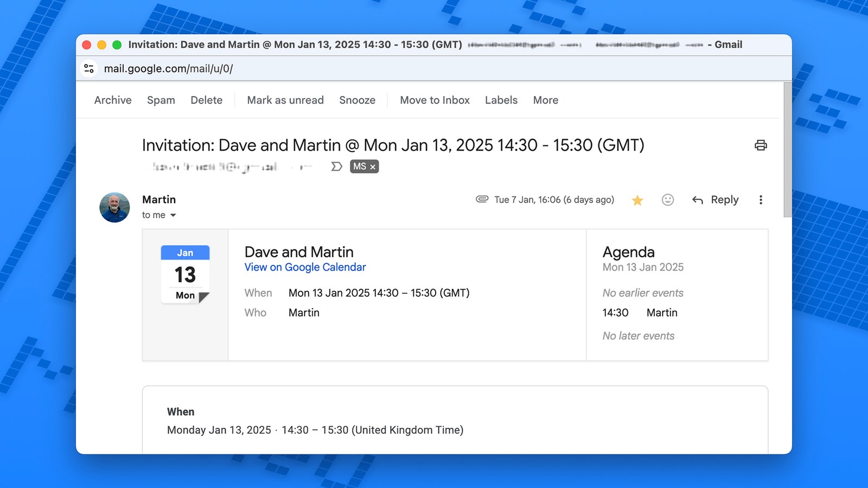
Task: Open the emoji reaction picker
Action: pos(668,200)
